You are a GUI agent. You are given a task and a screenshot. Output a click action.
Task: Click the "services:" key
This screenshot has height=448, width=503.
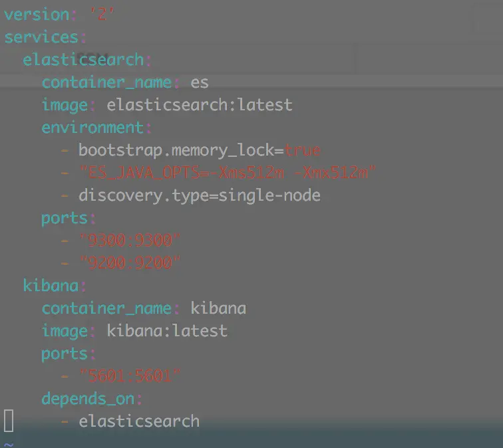pyautogui.click(x=45, y=37)
